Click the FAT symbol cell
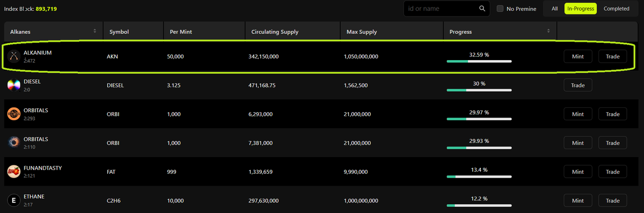Image resolution: width=644 pixels, height=213 pixels. 112,172
